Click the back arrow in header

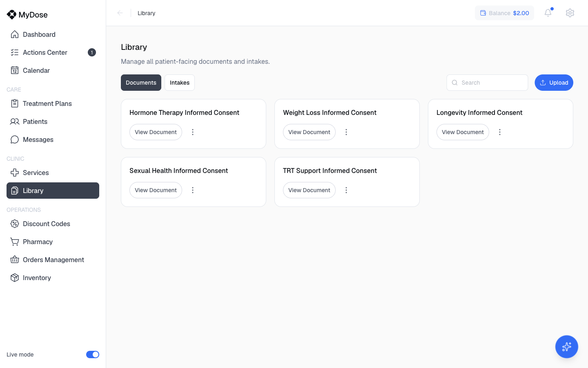click(x=120, y=13)
